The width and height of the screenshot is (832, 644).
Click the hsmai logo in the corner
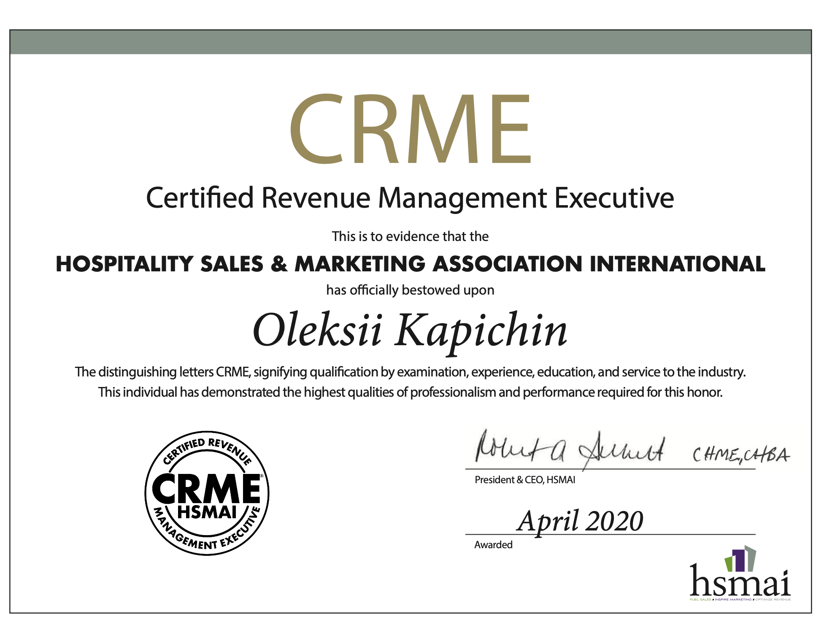pos(740,573)
